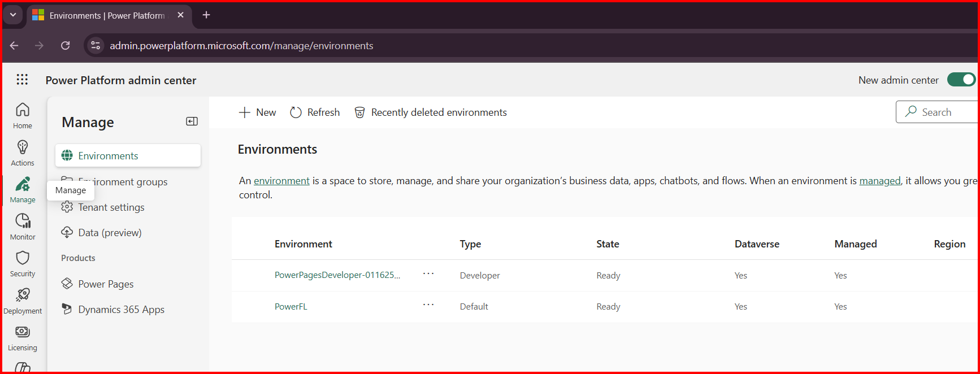
Task: Go to Home in the left rail
Action: click(x=23, y=115)
